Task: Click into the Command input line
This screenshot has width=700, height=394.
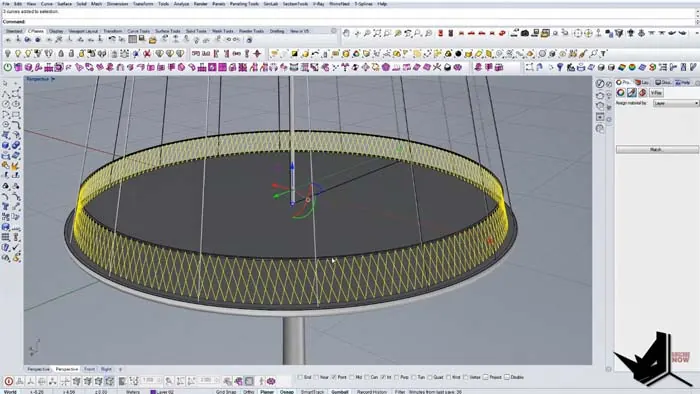Action: (x=348, y=21)
